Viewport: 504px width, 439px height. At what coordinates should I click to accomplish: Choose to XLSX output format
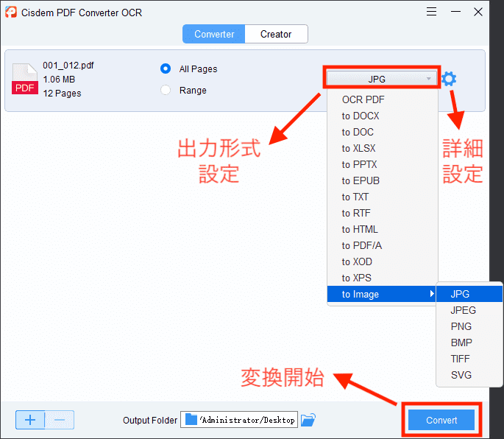pos(383,148)
